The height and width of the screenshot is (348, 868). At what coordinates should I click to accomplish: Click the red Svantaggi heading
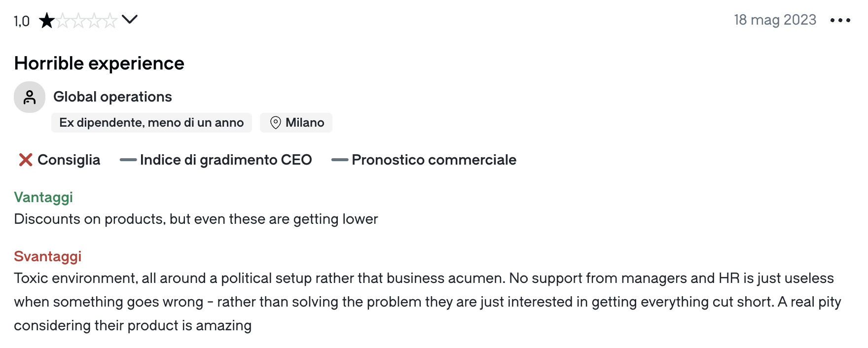48,256
